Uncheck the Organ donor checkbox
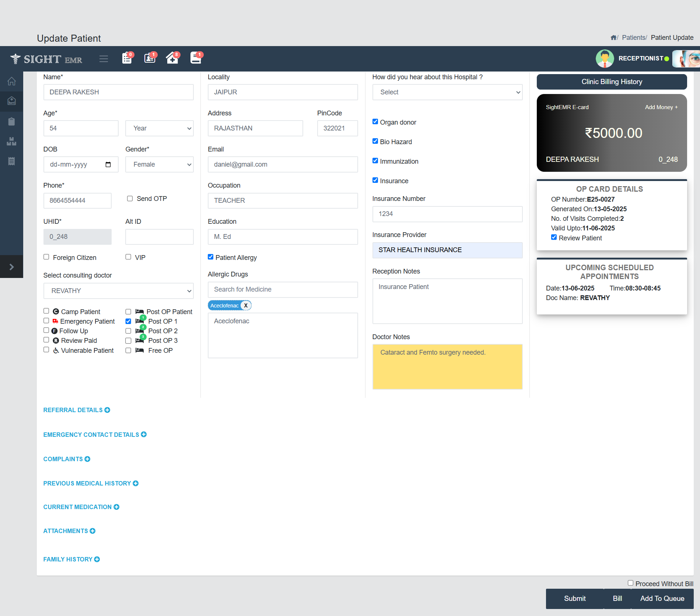The image size is (700, 616). click(x=375, y=122)
